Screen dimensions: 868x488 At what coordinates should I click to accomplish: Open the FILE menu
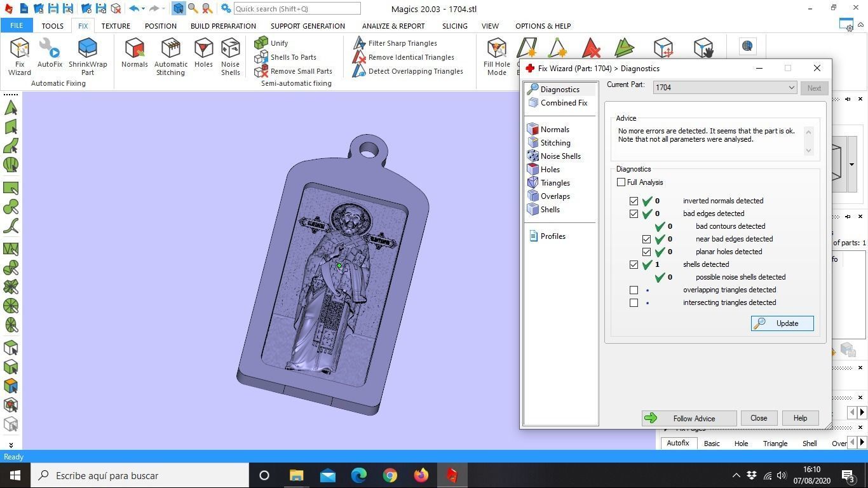coord(17,26)
